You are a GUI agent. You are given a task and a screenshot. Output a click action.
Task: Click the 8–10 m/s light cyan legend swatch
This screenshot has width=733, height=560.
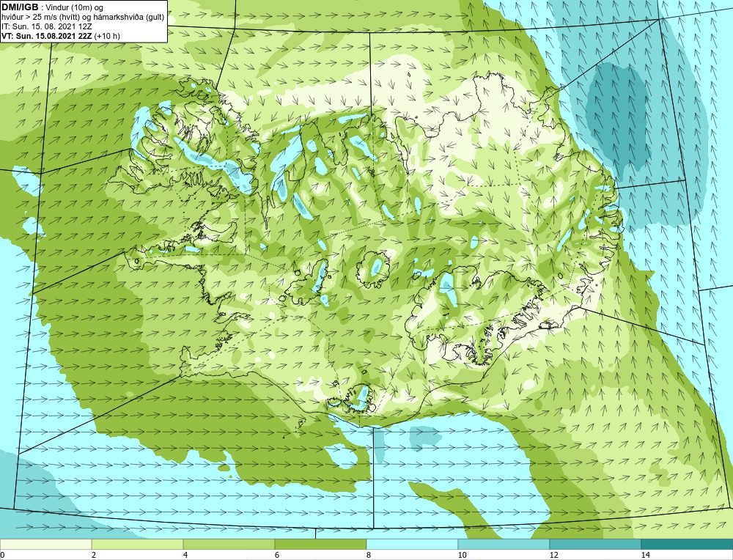pos(412,545)
